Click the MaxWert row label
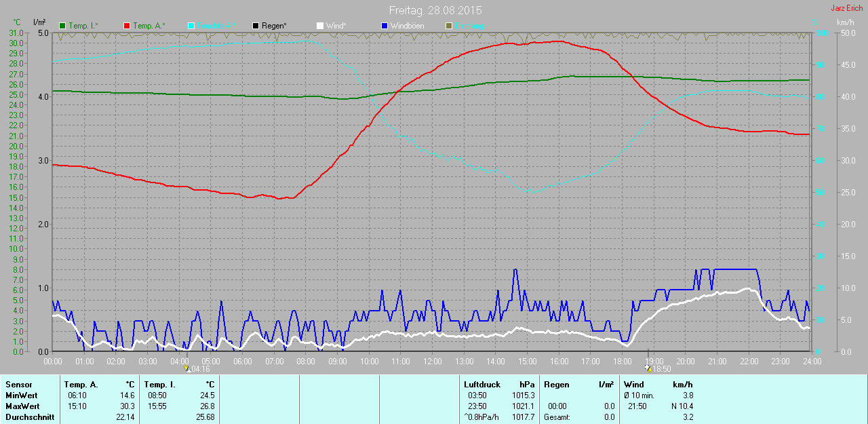The height and width of the screenshot is (424, 868). click(22, 406)
